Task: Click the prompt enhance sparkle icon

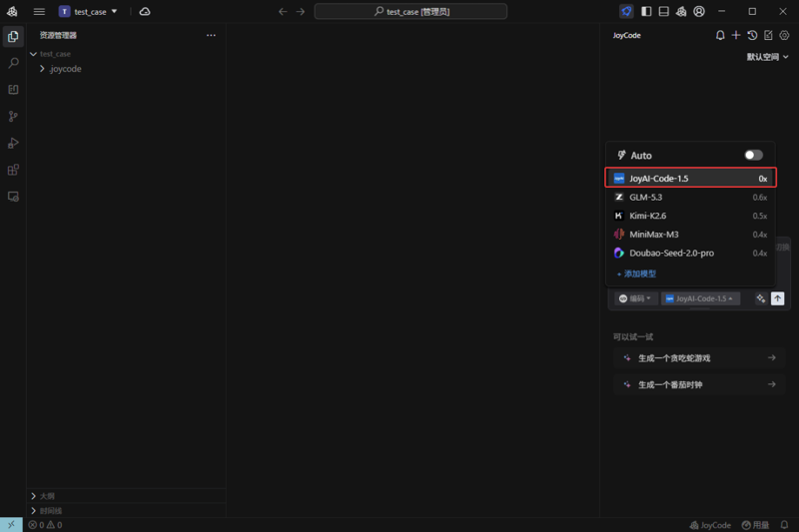Action: 761,298
